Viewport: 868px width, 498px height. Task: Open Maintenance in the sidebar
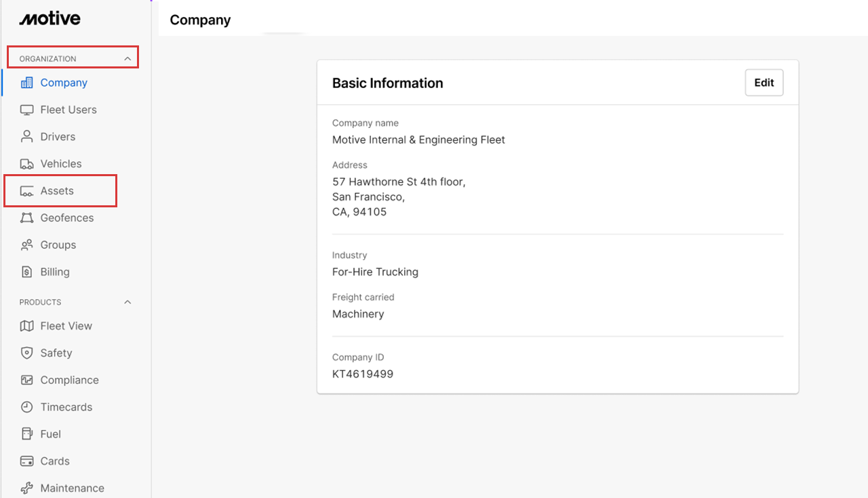point(73,489)
